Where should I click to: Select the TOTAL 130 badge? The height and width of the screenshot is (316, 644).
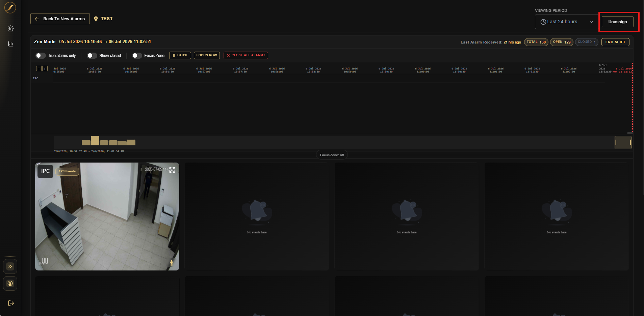tap(536, 42)
